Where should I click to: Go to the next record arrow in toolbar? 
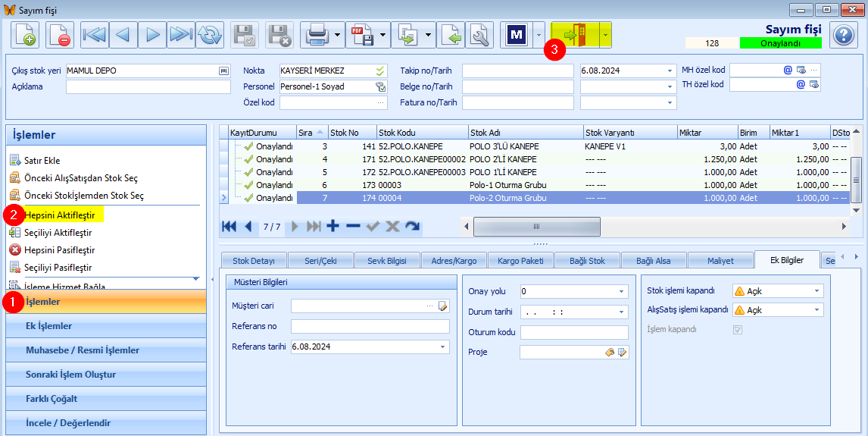point(152,35)
